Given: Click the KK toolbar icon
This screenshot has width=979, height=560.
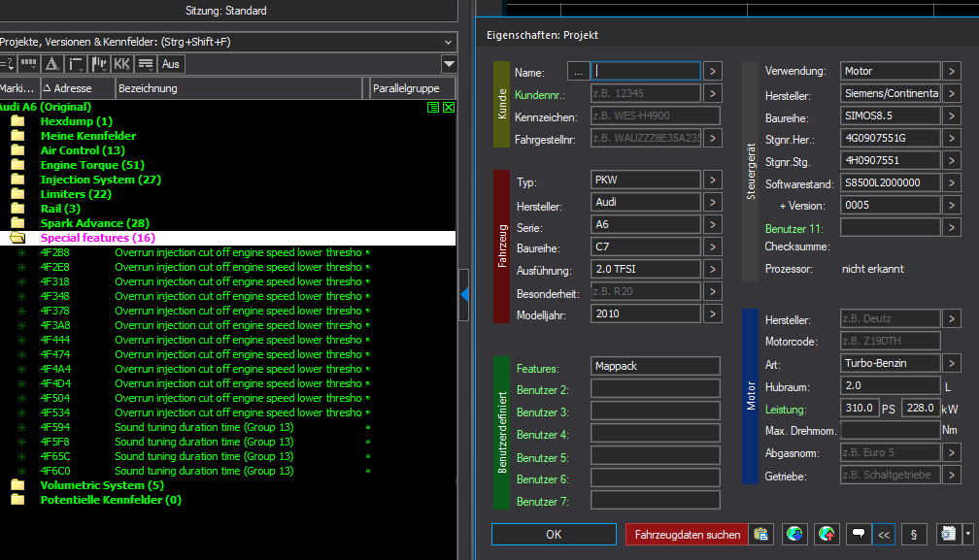Looking at the screenshot, I should 122,64.
